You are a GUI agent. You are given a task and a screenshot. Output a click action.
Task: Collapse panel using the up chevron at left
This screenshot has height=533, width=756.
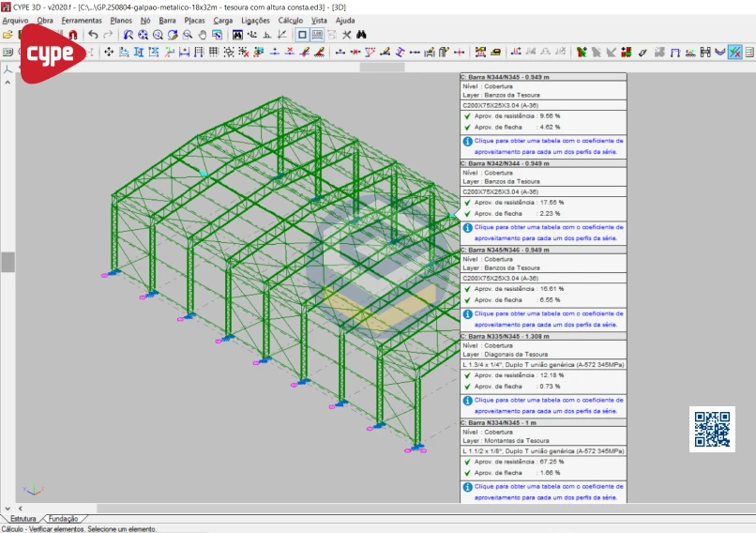pos(8,83)
